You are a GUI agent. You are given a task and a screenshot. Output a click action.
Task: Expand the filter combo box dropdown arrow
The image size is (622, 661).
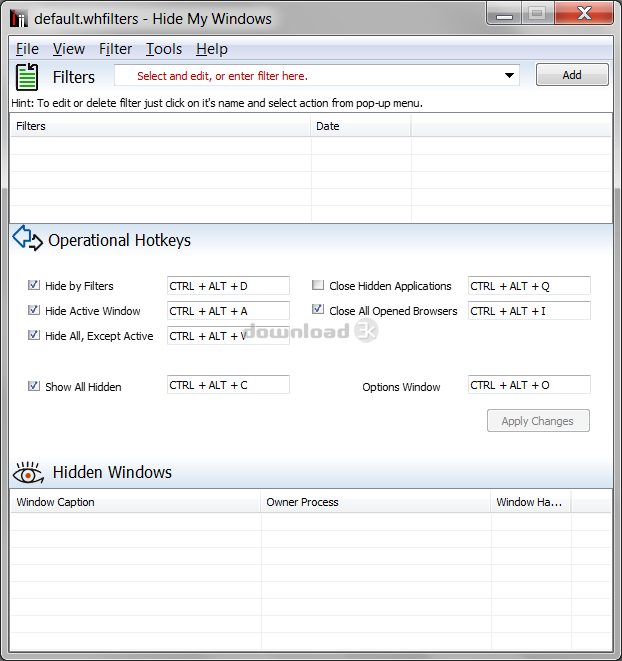[509, 75]
